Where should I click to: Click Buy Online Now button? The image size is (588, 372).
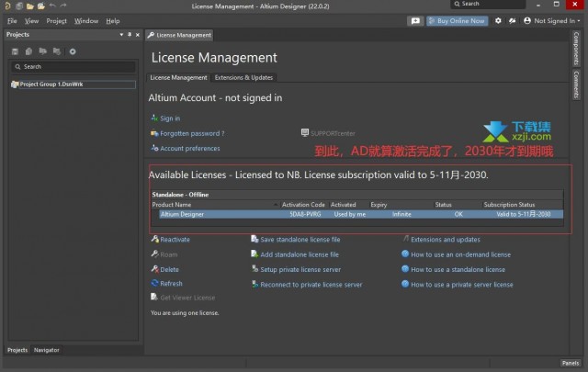pyautogui.click(x=458, y=21)
